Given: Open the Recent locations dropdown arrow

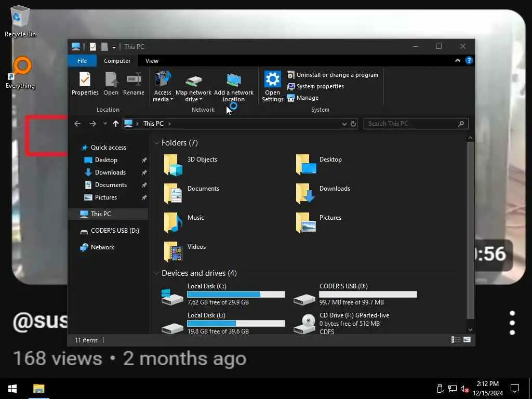Looking at the screenshot, I should point(105,124).
